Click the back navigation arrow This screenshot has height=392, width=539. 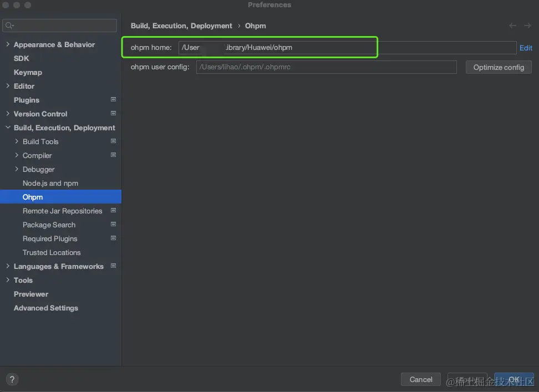(x=512, y=26)
